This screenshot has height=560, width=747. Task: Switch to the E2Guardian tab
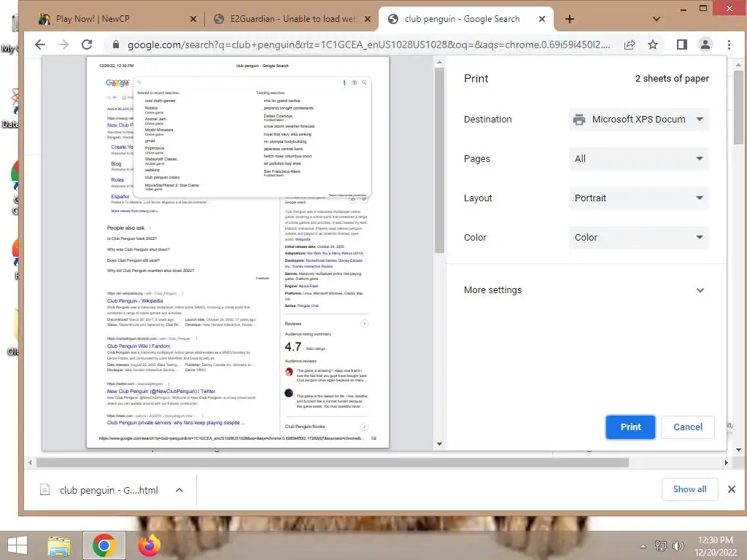click(x=292, y=19)
